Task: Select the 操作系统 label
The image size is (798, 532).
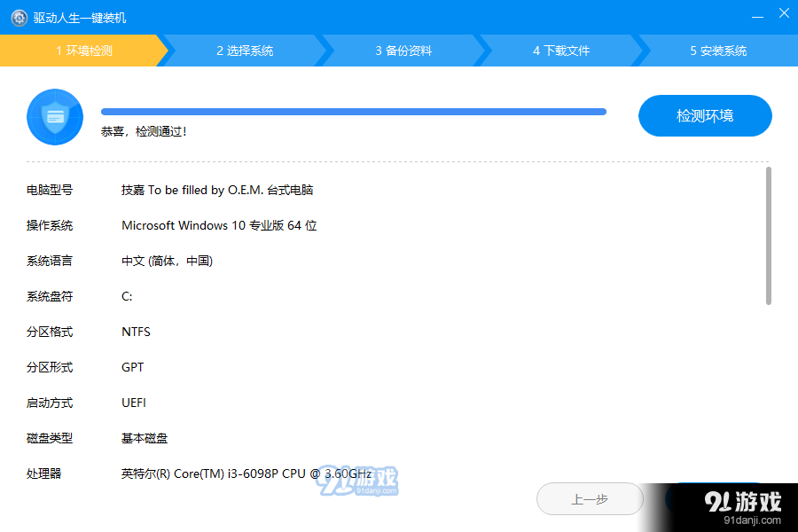Action: click(50, 225)
